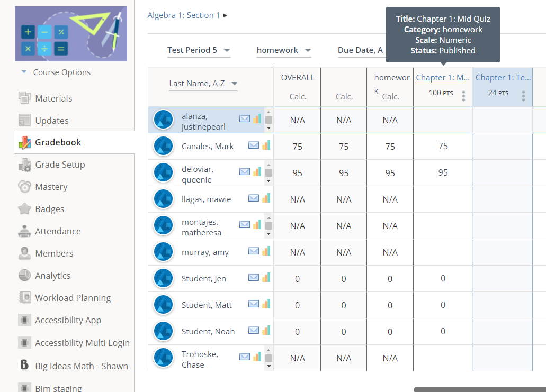The width and height of the screenshot is (546, 392).
Task: Go to Attendance in the sidebar
Action: point(58,231)
